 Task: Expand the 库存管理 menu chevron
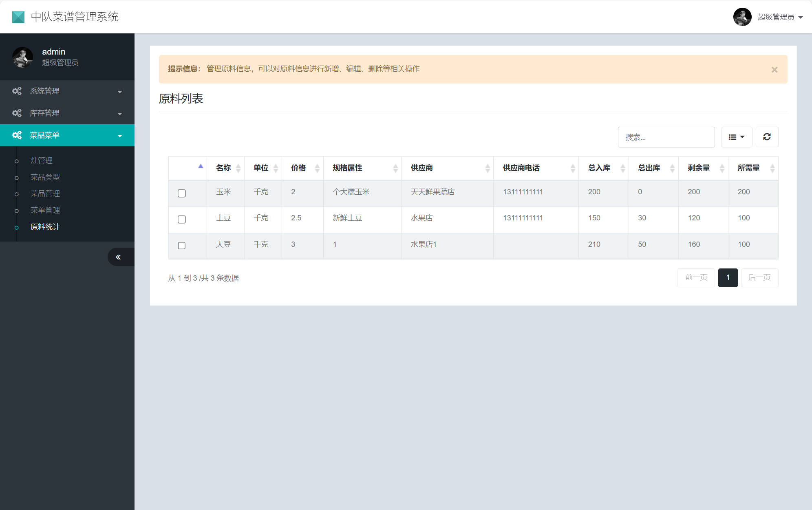120,114
